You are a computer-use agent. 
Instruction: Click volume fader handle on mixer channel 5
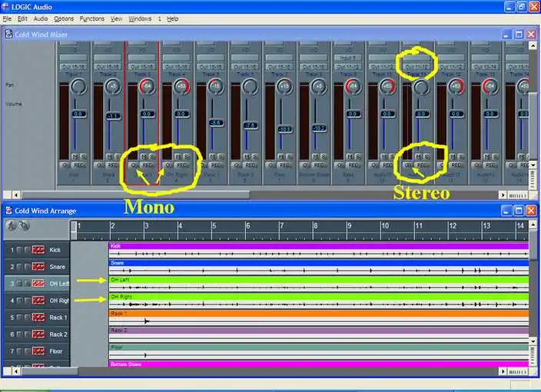click(x=217, y=123)
